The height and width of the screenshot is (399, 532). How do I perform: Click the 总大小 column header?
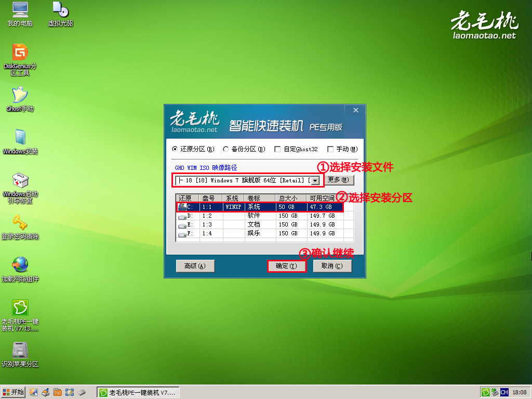tap(291, 198)
